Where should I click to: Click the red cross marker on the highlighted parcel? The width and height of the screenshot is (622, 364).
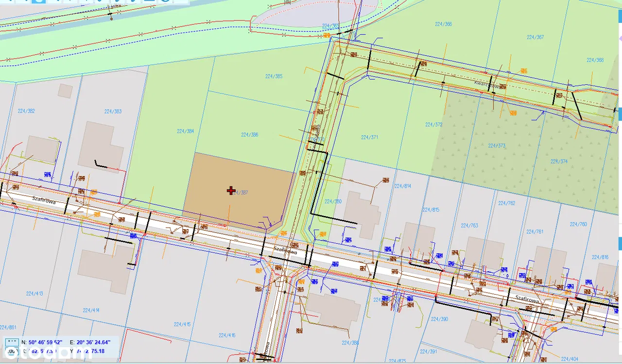click(x=231, y=191)
